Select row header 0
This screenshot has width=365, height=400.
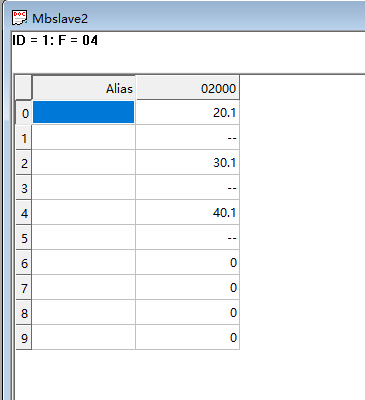24,113
